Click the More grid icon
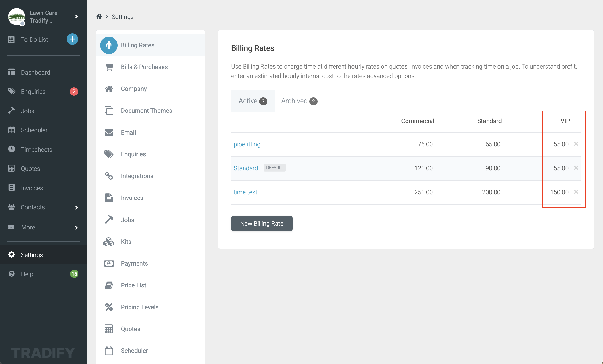Screen dimensions: 603x364 click(11, 227)
